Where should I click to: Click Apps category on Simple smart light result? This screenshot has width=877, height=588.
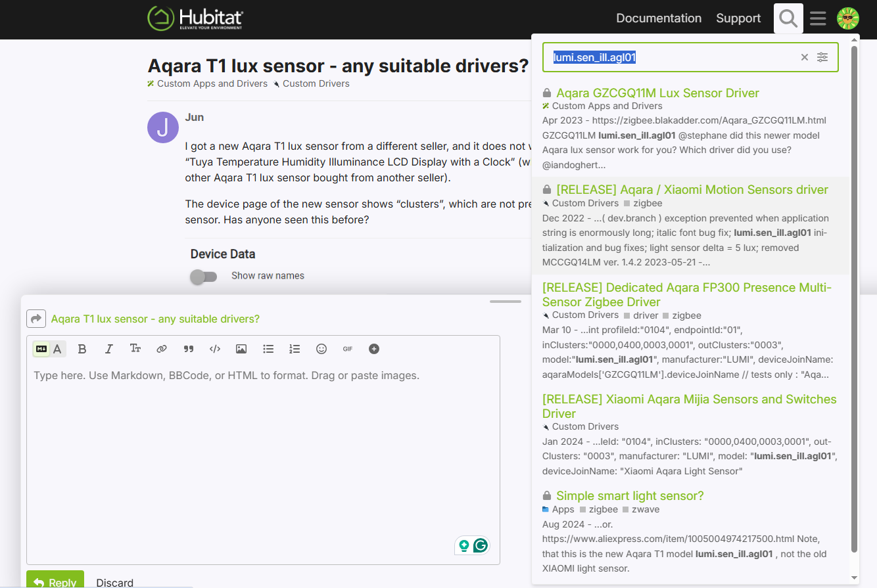point(558,509)
